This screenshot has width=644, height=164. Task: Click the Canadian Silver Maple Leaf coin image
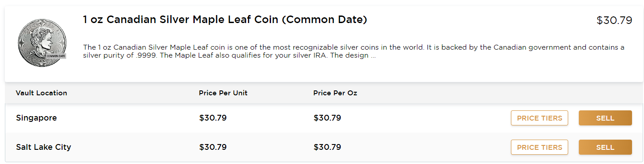click(x=42, y=44)
